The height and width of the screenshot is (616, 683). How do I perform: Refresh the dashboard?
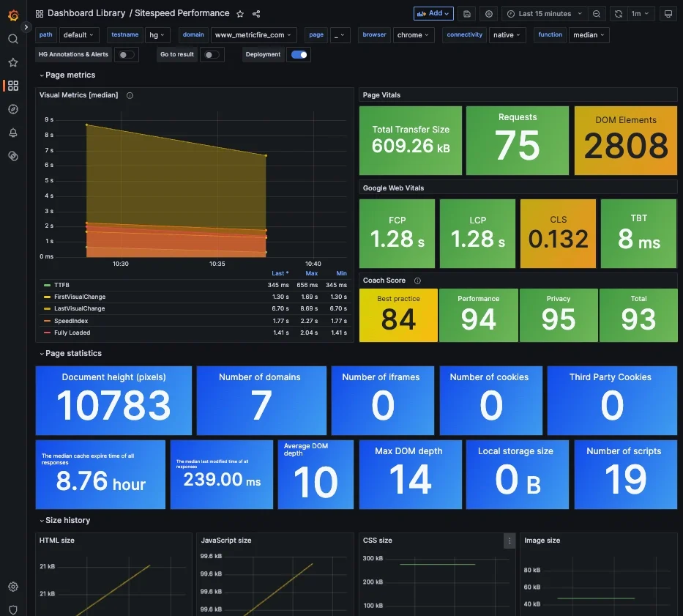pyautogui.click(x=618, y=13)
